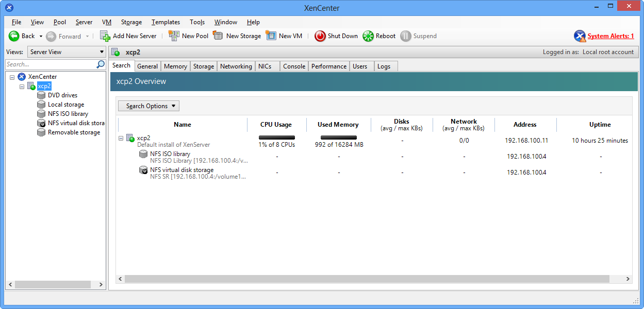Click the New Pool toolbar icon
Viewport: 644px width, 309px height.
click(174, 36)
